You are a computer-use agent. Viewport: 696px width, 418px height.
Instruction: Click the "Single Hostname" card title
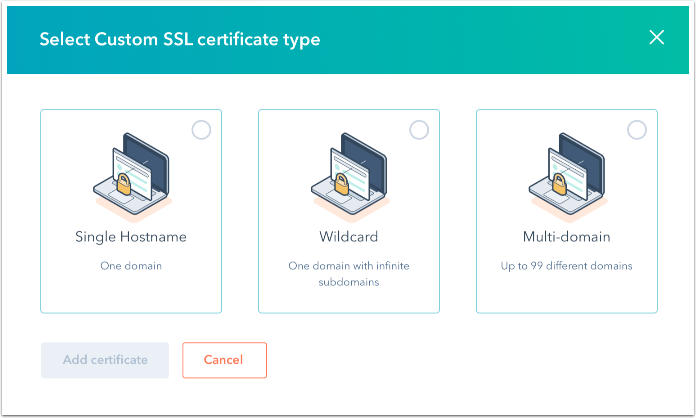131,237
